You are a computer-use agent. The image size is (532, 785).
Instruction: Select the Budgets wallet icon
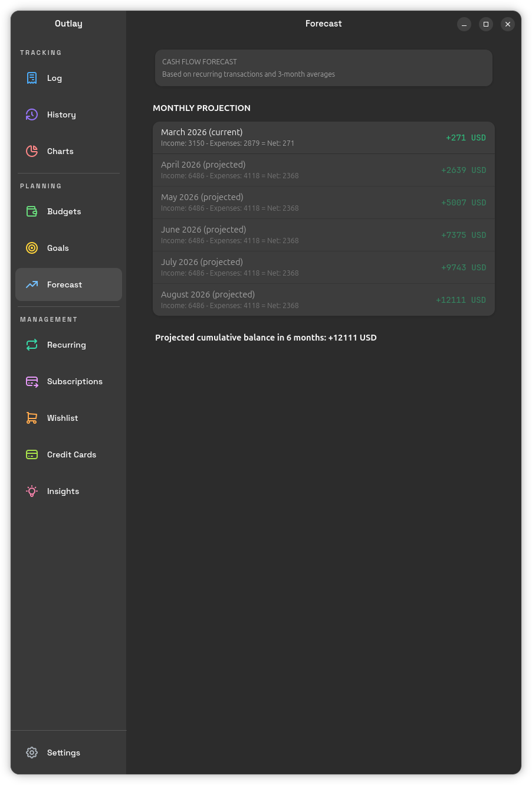pyautogui.click(x=32, y=211)
